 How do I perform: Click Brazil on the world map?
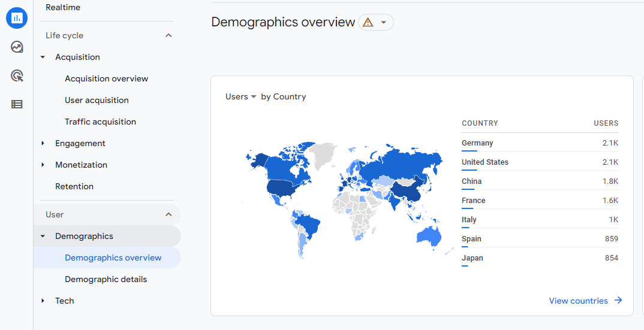[x=309, y=226]
